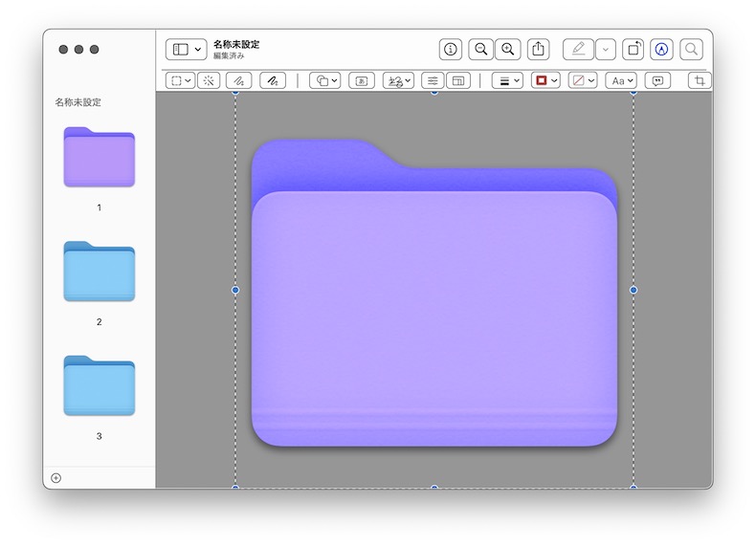Click the full-screen window button
The width and height of the screenshot is (756, 546).
[x=95, y=49]
